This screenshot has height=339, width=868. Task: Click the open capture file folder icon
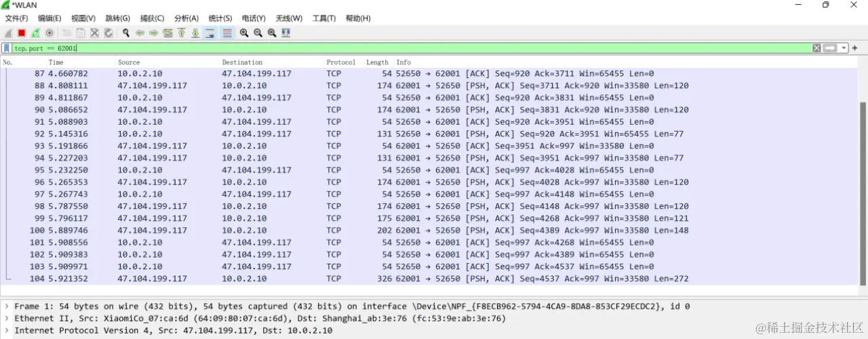click(67, 33)
